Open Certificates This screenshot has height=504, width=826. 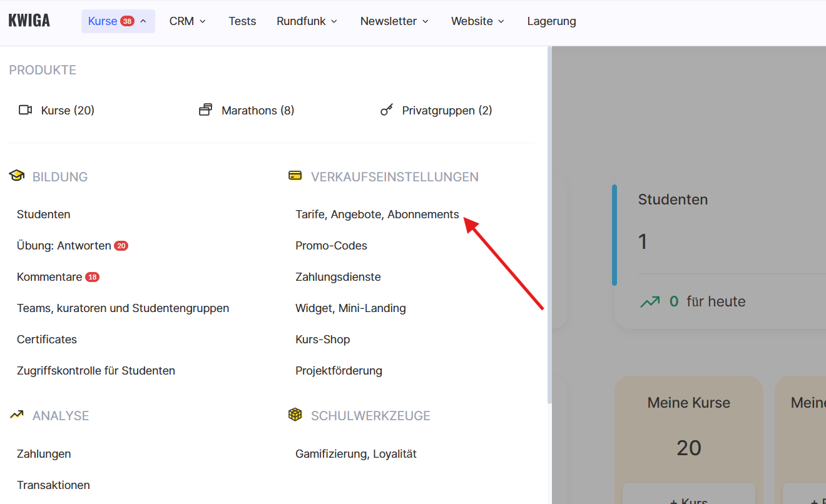click(x=47, y=340)
